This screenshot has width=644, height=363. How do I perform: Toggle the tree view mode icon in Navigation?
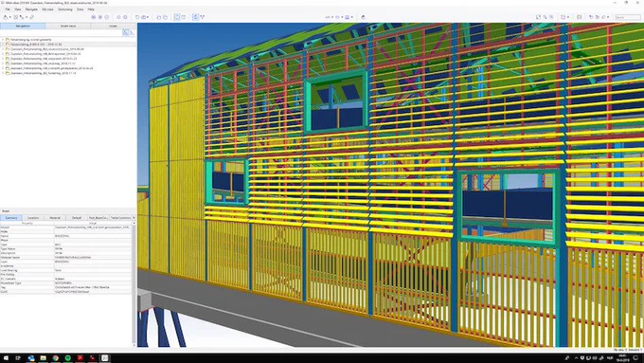point(126,32)
